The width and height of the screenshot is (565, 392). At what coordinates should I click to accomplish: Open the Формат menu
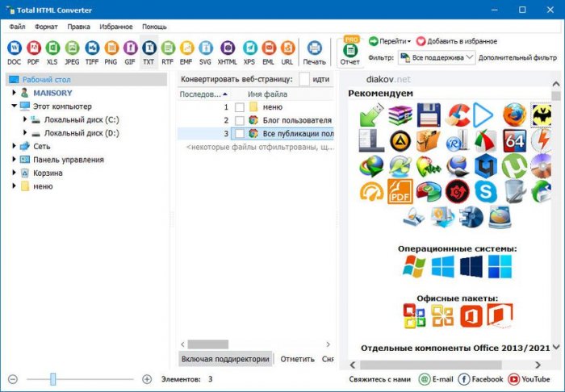tap(46, 27)
